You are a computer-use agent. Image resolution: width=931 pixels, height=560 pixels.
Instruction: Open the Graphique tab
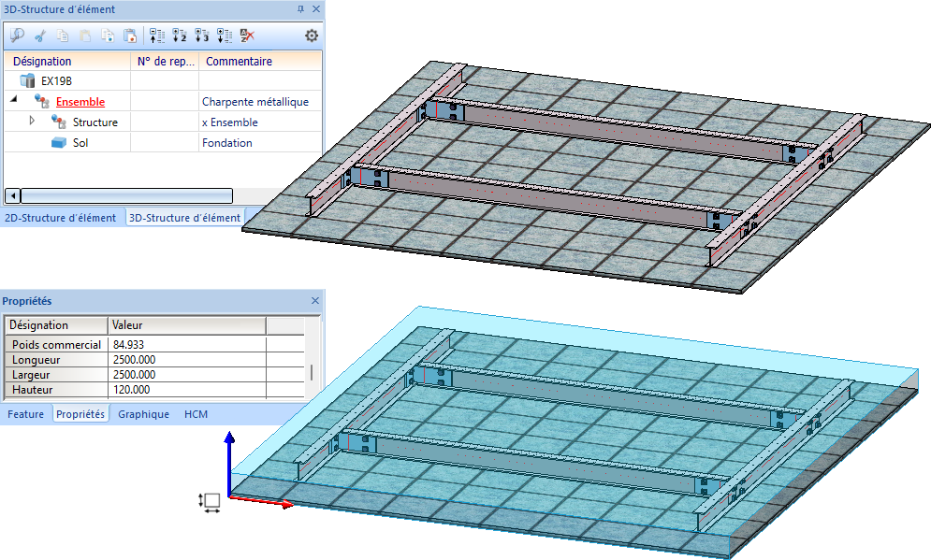tap(143, 414)
